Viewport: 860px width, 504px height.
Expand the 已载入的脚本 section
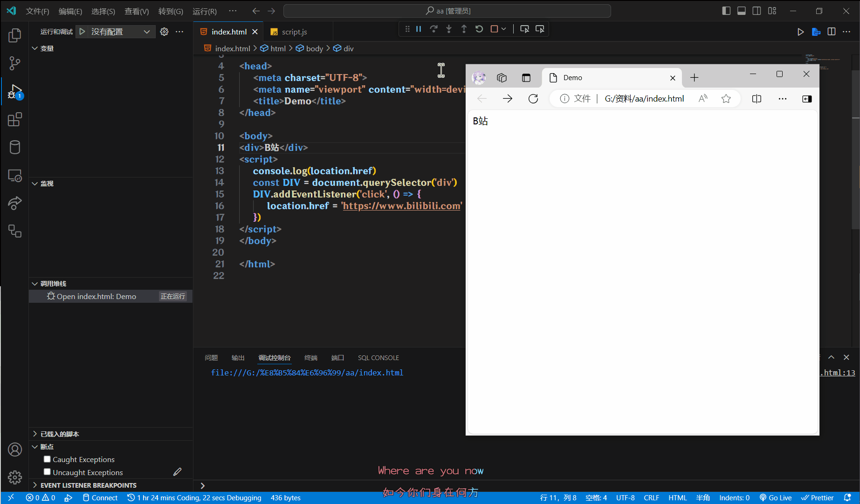35,434
